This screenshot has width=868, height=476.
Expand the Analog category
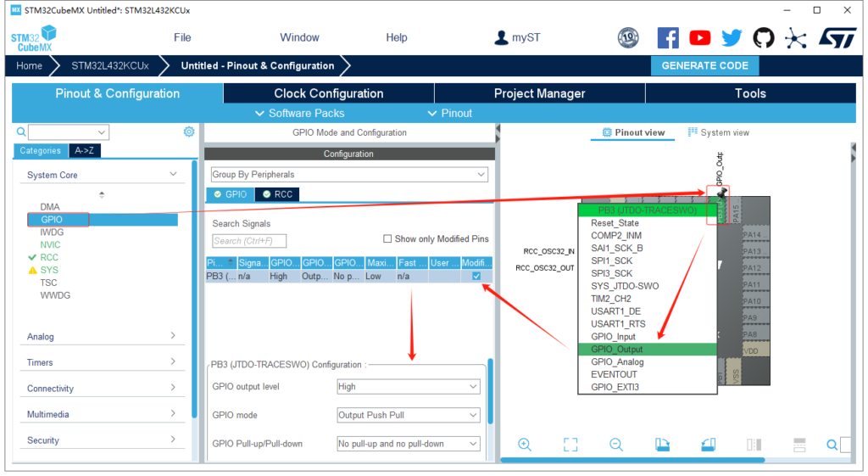point(102,337)
